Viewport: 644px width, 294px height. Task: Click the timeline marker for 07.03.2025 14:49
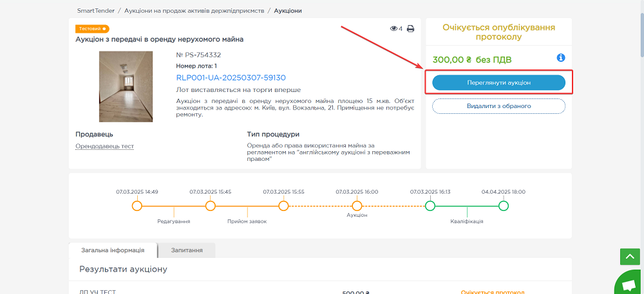[x=137, y=206]
